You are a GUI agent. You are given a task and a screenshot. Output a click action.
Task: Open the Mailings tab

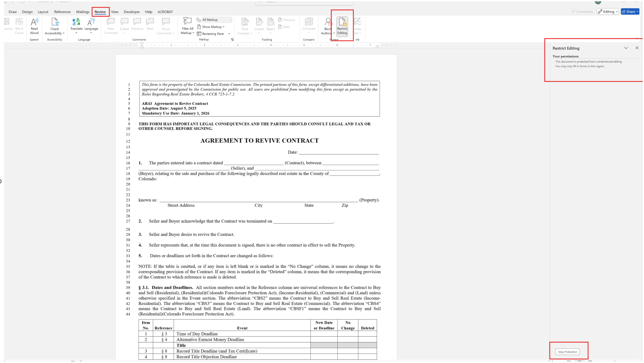coord(83,12)
